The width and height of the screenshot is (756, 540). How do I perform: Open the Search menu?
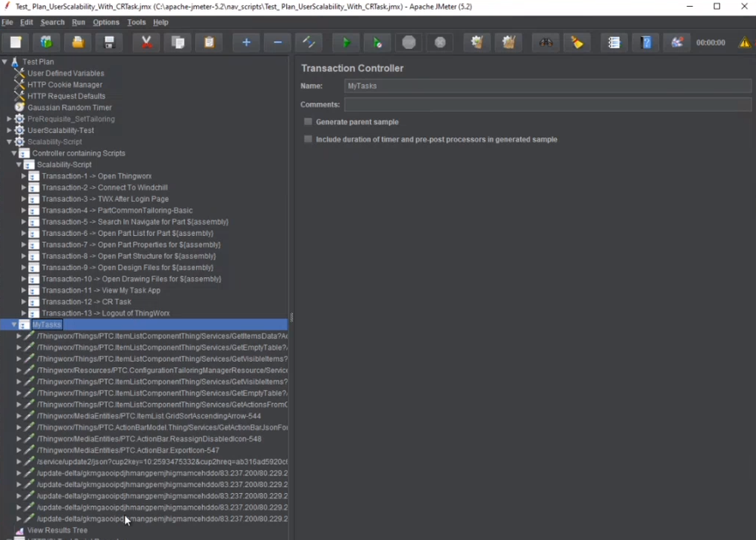click(52, 22)
